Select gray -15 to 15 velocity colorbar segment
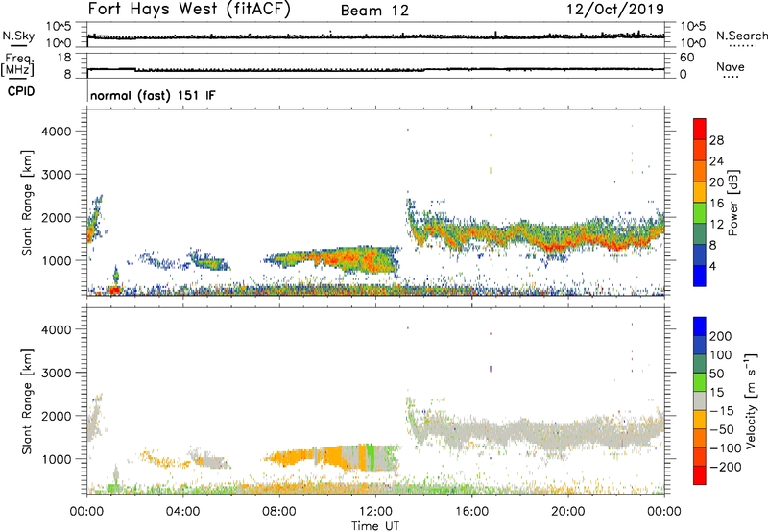Image resolution: width=768 pixels, height=532 pixels. tap(700, 400)
